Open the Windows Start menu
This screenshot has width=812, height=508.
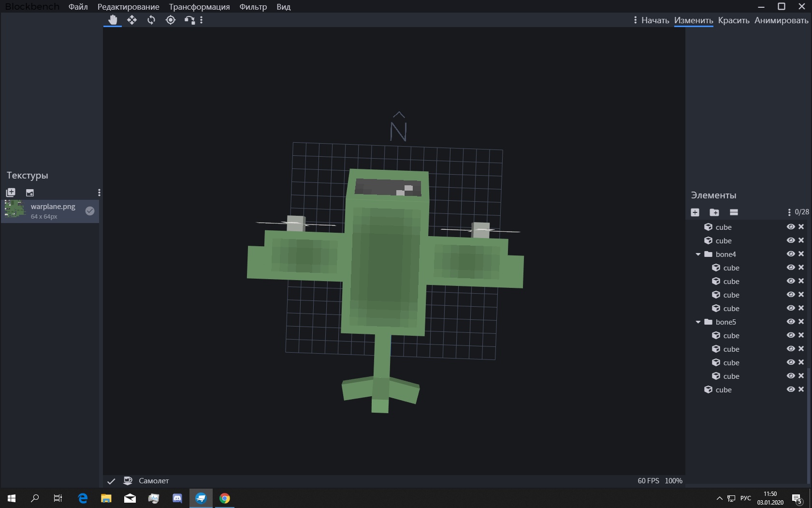point(12,498)
